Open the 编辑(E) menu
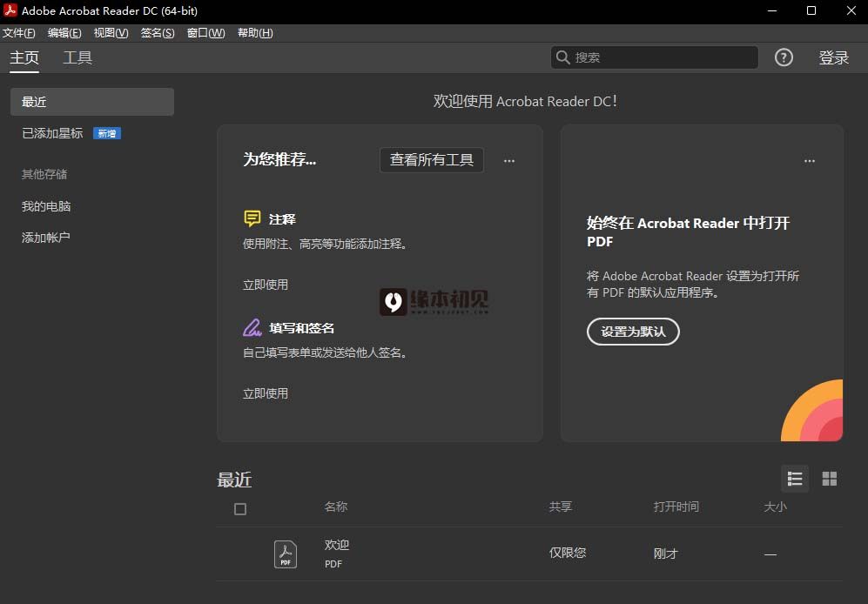 pyautogui.click(x=64, y=33)
